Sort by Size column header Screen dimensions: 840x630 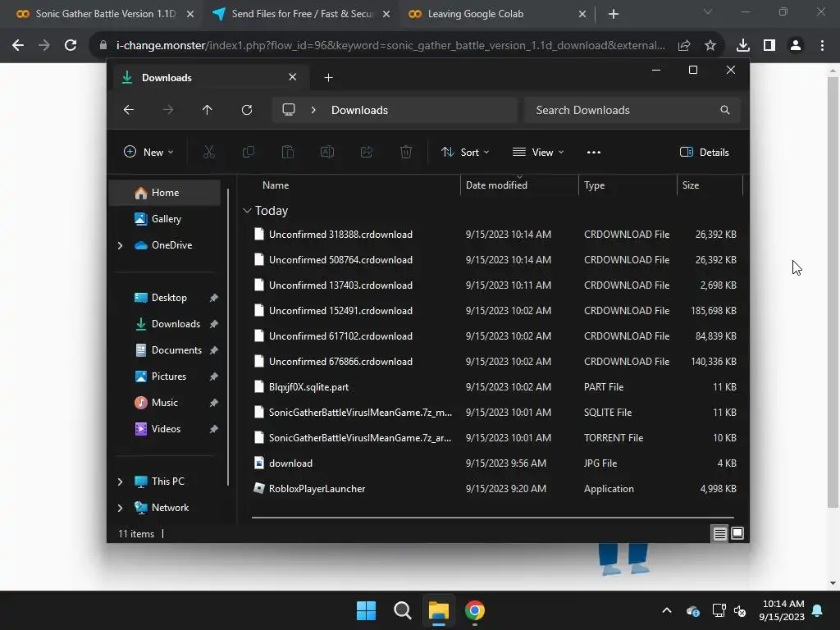[x=691, y=185]
